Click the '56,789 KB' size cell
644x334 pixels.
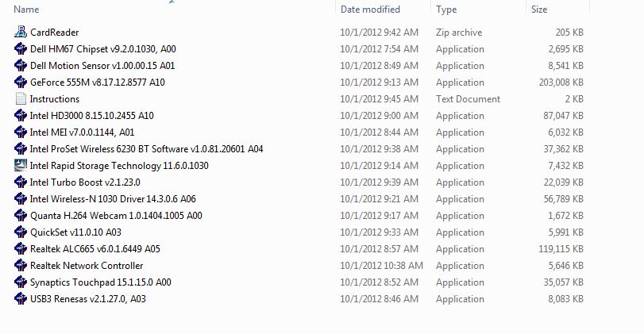563,199
